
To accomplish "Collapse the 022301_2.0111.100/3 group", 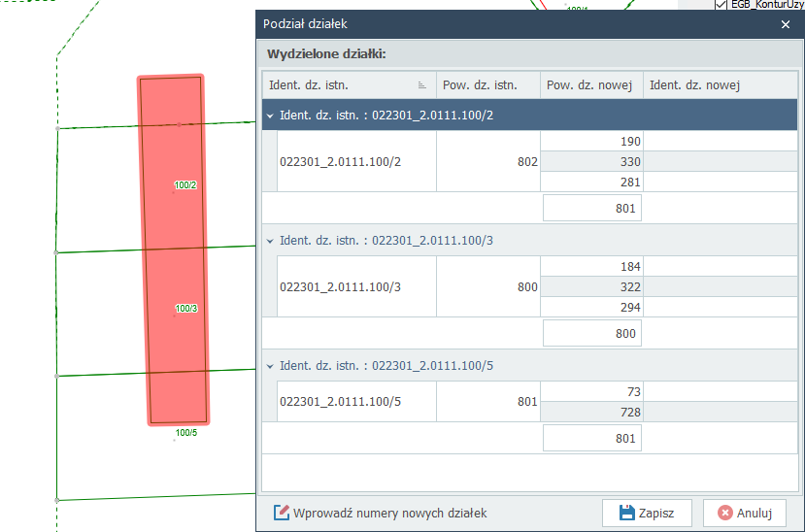I will pos(270,240).
